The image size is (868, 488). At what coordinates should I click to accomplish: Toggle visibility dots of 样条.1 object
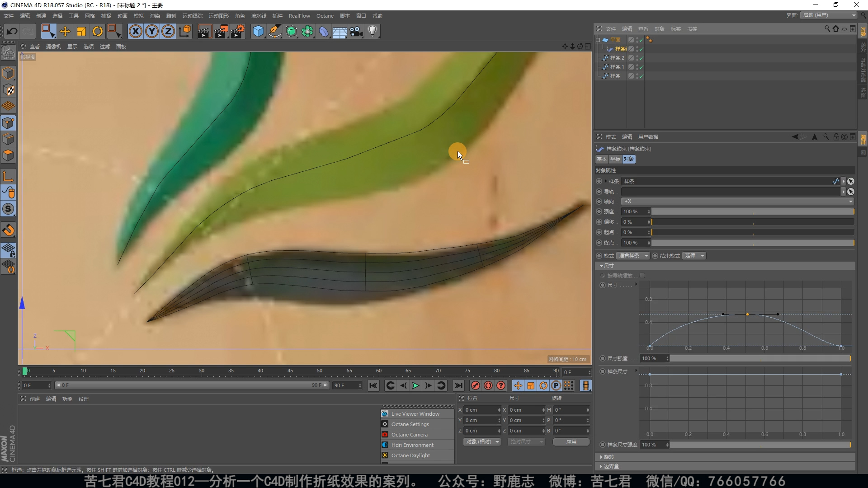pyautogui.click(x=637, y=67)
